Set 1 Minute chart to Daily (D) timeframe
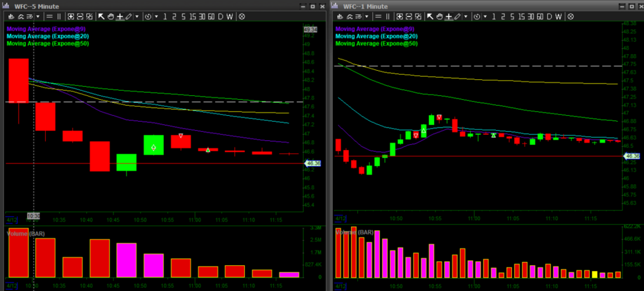 tap(549, 16)
